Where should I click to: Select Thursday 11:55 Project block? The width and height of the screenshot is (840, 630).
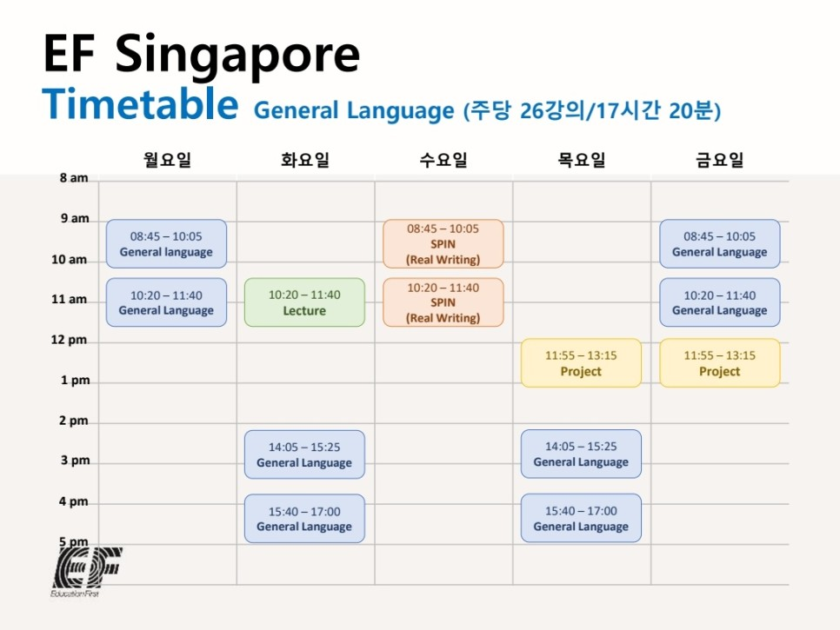click(581, 363)
